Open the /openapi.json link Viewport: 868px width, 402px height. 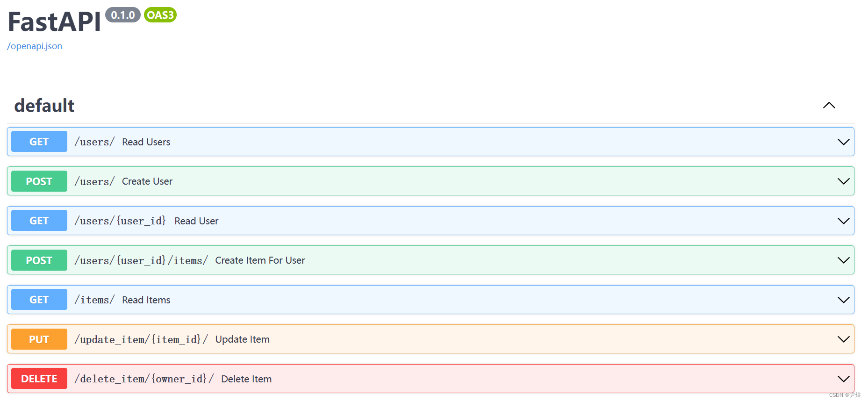tap(35, 46)
